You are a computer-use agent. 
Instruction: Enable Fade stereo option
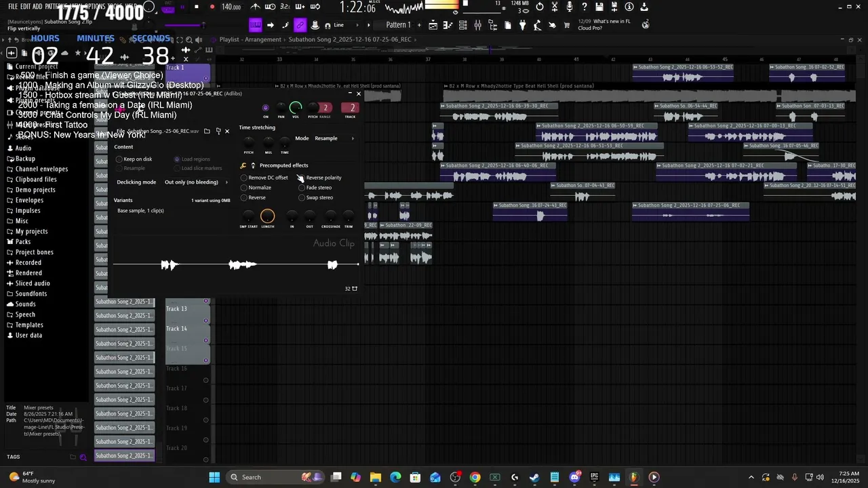(x=315, y=188)
